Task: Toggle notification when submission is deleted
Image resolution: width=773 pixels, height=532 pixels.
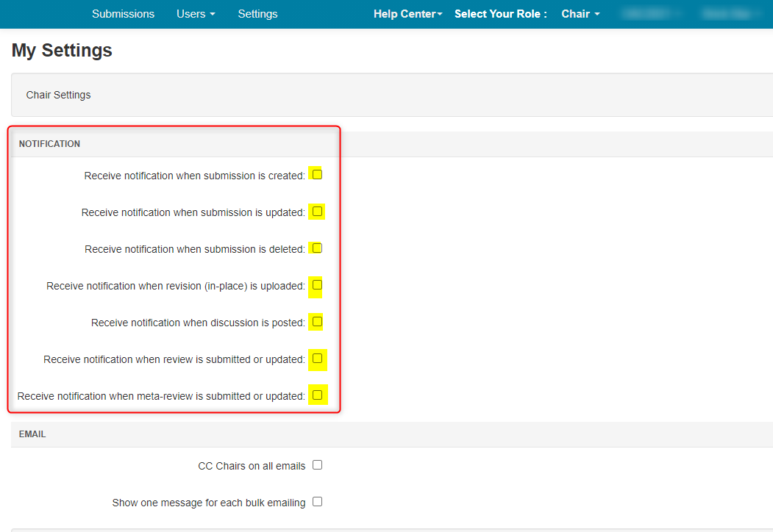Action: point(317,248)
